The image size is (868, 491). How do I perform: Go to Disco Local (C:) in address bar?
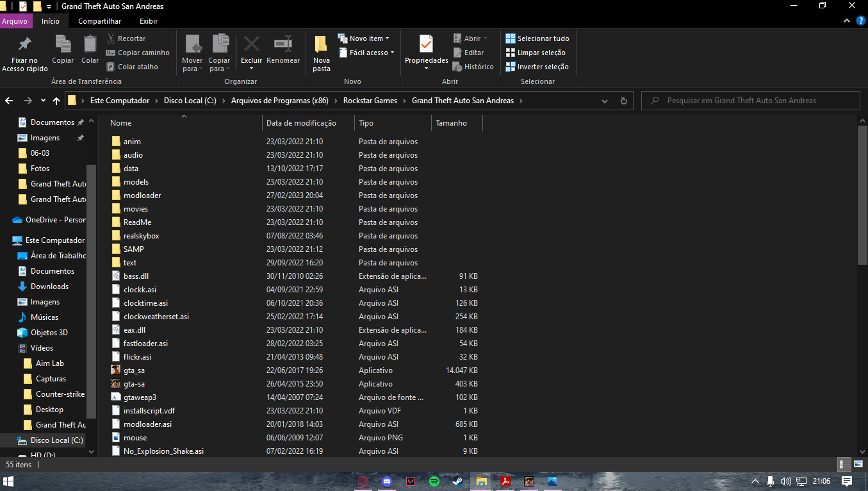pyautogui.click(x=190, y=101)
